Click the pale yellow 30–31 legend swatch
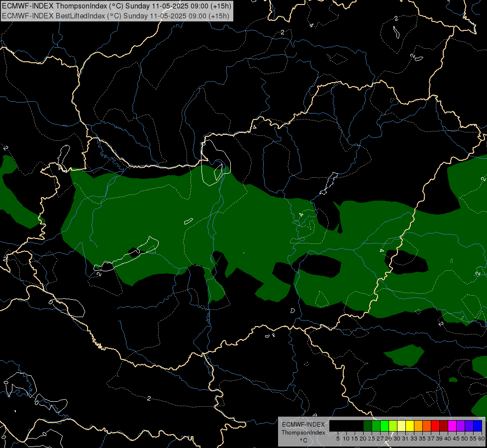 pyautogui.click(x=401, y=426)
